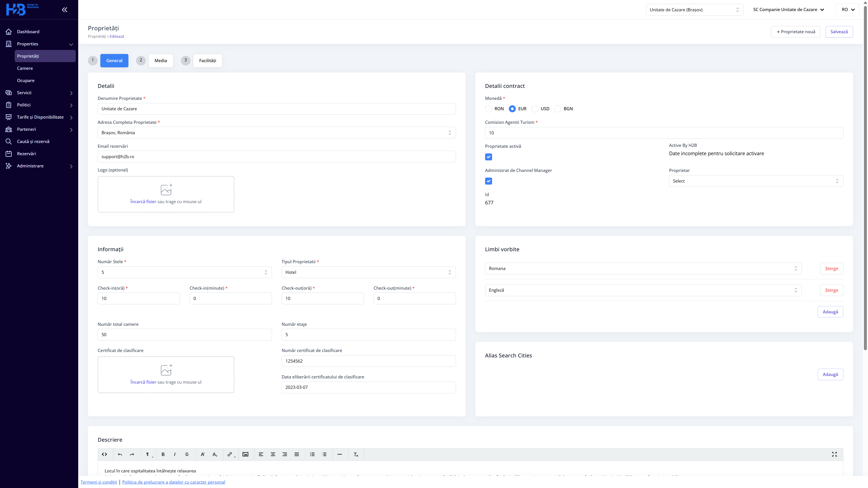Delete Engleză language with Șterge
868x488 pixels.
click(x=831, y=290)
